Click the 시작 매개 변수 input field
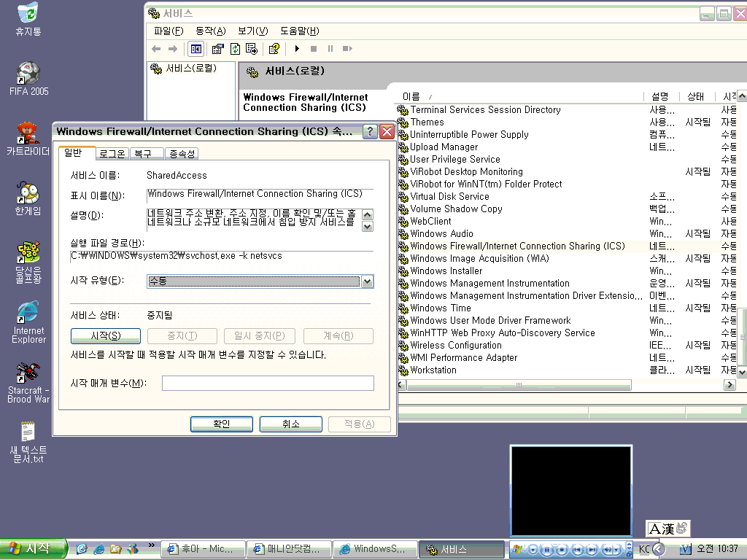Image resolution: width=747 pixels, height=560 pixels. pyautogui.click(x=268, y=384)
